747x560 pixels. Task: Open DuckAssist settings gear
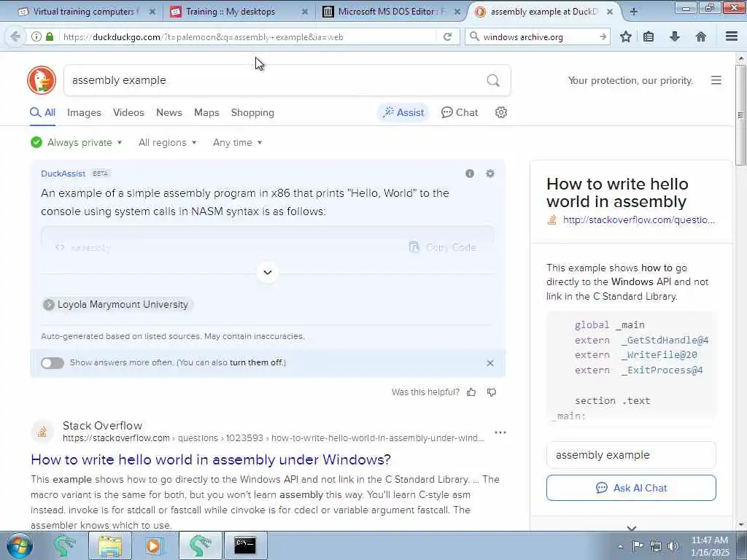click(490, 174)
